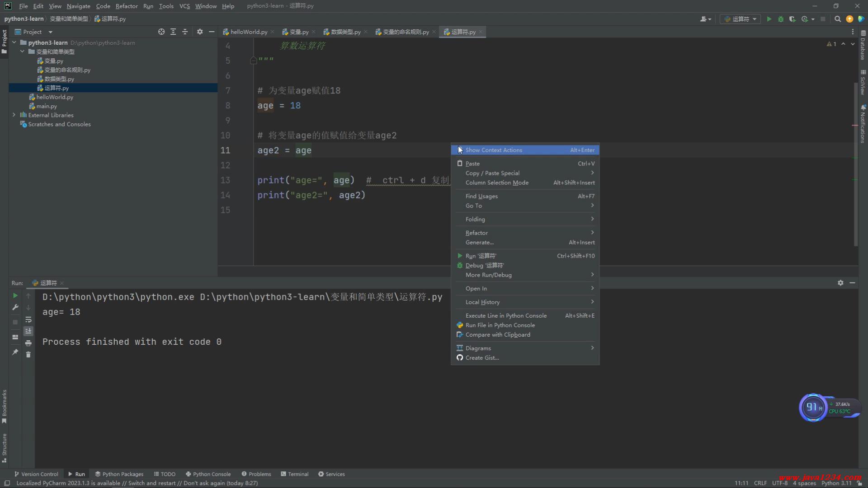Click the Debug bug icon in top toolbar

781,19
